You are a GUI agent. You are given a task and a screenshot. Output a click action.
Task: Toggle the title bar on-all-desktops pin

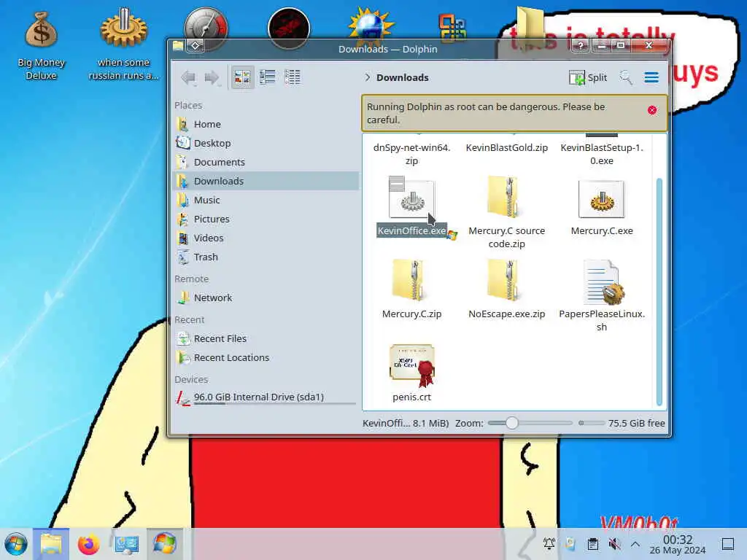[x=196, y=46]
